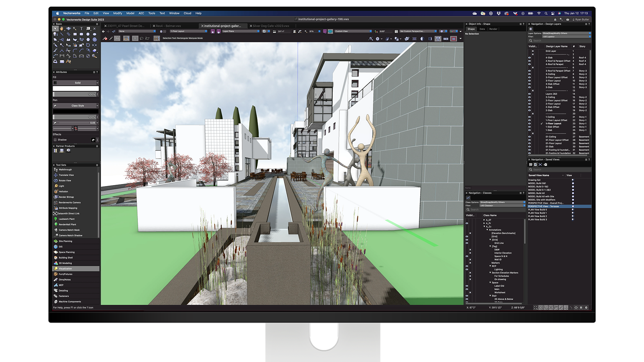Toggle visibility of the Grid Line class
Image resolution: width=644 pixels, height=362 pixels.
pyautogui.click(x=467, y=243)
